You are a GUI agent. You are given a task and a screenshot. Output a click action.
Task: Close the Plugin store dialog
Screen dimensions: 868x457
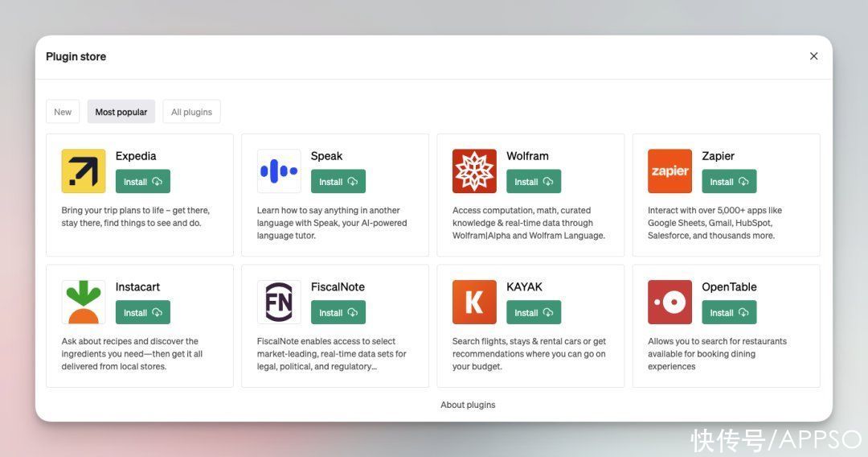click(813, 56)
